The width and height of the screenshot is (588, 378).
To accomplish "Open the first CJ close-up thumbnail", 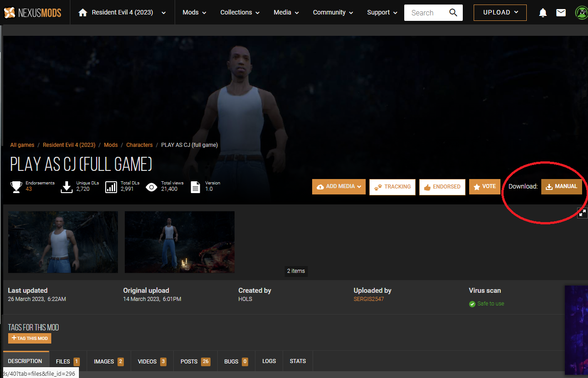I will tap(63, 242).
